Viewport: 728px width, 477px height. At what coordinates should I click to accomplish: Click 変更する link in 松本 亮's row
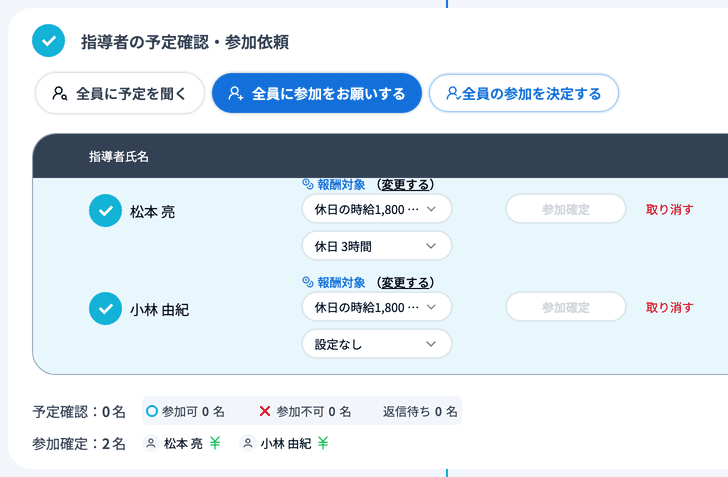405,184
